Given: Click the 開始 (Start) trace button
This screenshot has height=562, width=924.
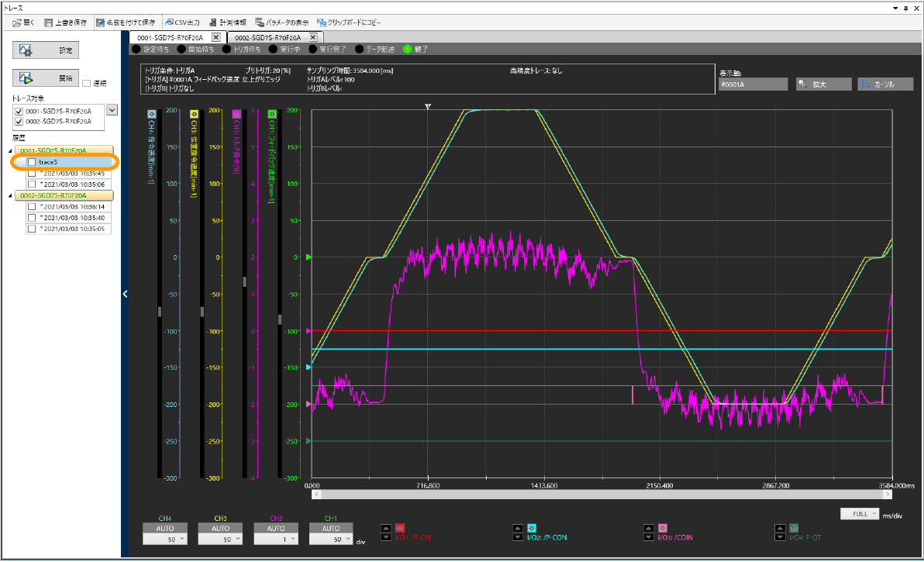Looking at the screenshot, I should (46, 78).
